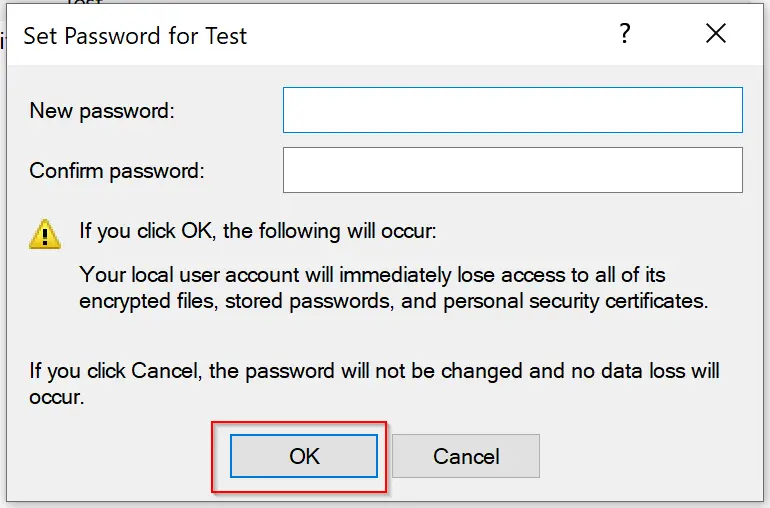This screenshot has height=508, width=770.
Task: Click the final word "occur." in the notice
Action: (56, 397)
